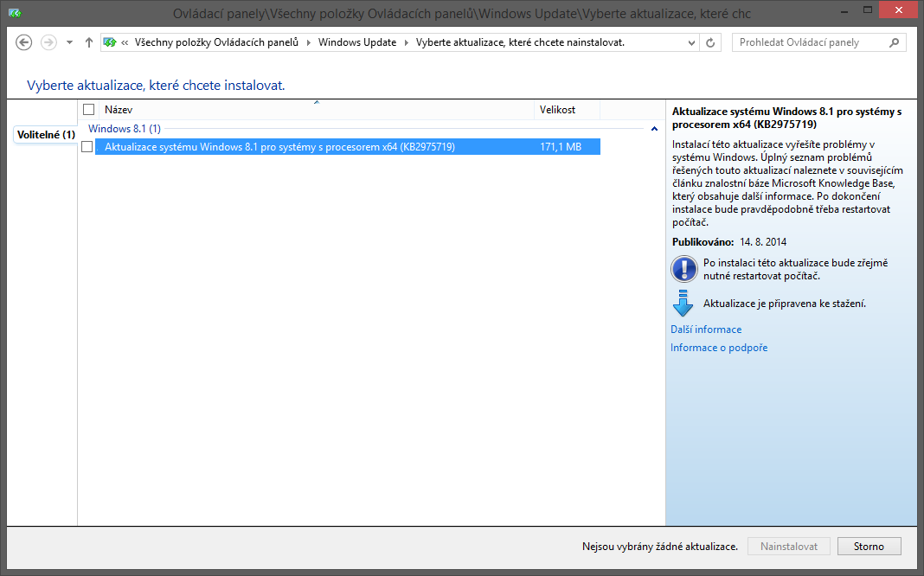The height and width of the screenshot is (576, 924).
Task: Open the recent locations dropdown arrow
Action: pyautogui.click(x=69, y=42)
